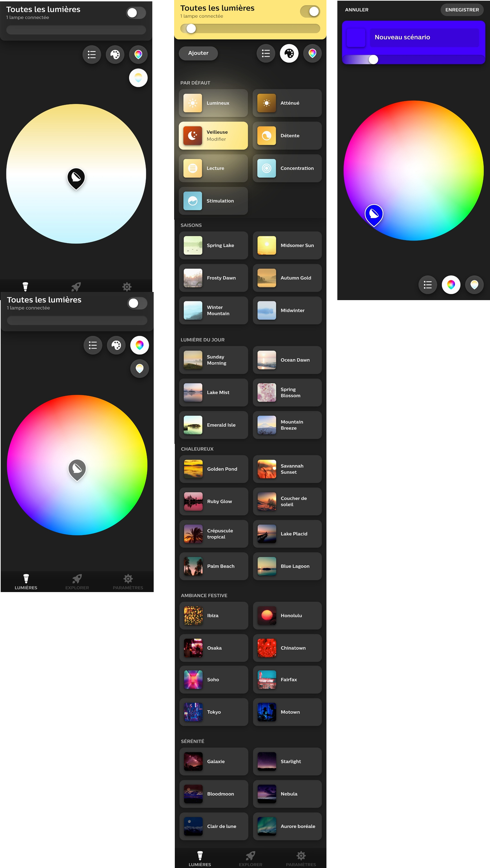Open Explorer tab in the scenes panel
The height and width of the screenshot is (868, 490).
[x=250, y=858]
